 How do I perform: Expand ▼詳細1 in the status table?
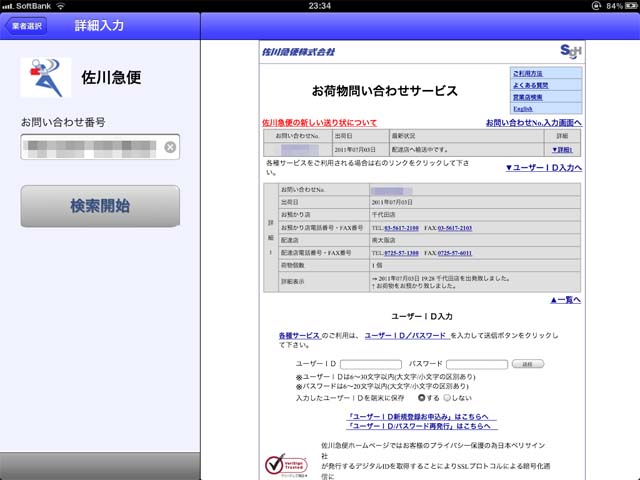coord(562,150)
